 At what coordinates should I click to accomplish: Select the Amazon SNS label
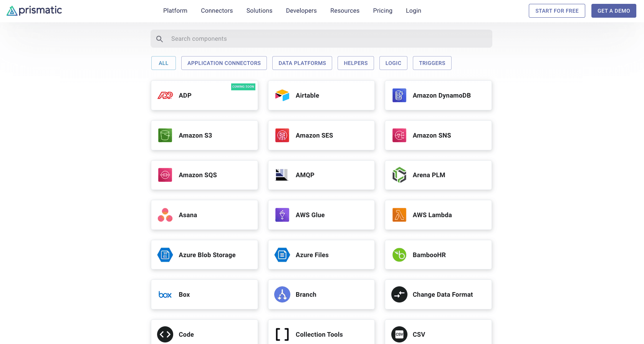[432, 135]
